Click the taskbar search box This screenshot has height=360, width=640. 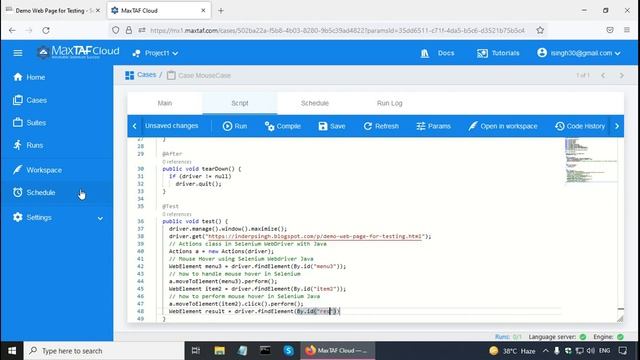click(104, 351)
